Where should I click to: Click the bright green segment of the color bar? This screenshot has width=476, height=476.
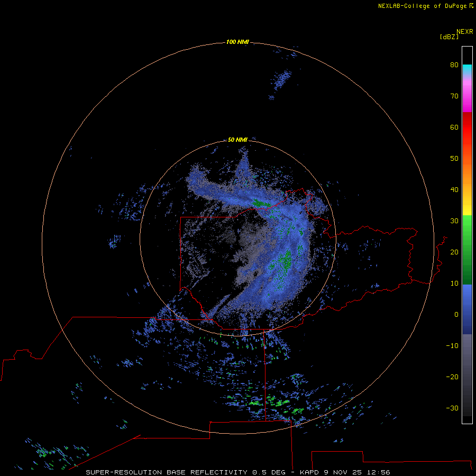tap(467, 226)
